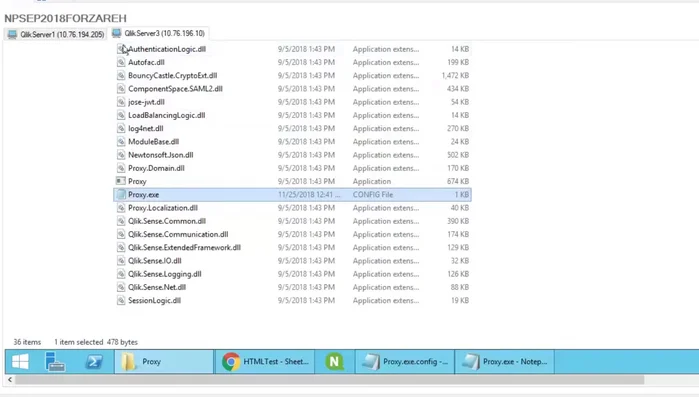The height and width of the screenshot is (397, 699).
Task: Select the Proxy.Domain.dll file name
Action: 156,168
